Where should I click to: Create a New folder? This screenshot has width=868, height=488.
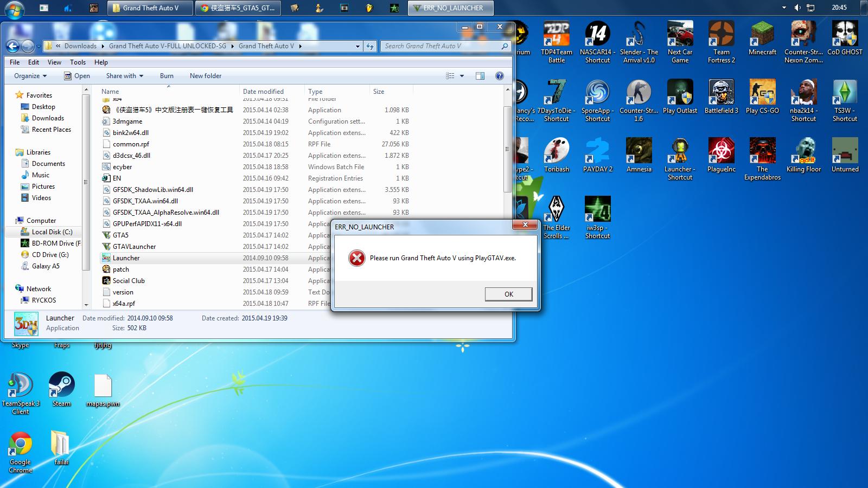pyautogui.click(x=206, y=76)
